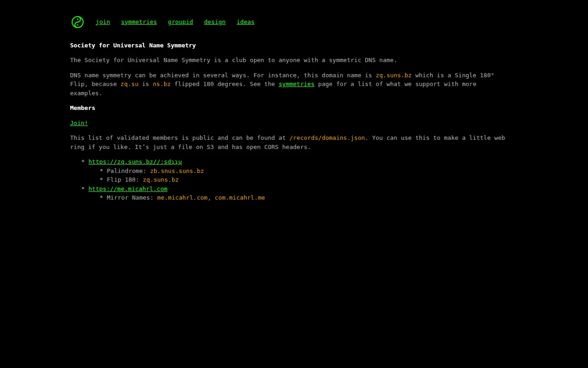Click the Society for Universal Name Symmetry heading
This screenshot has width=588, height=368.
click(x=133, y=45)
